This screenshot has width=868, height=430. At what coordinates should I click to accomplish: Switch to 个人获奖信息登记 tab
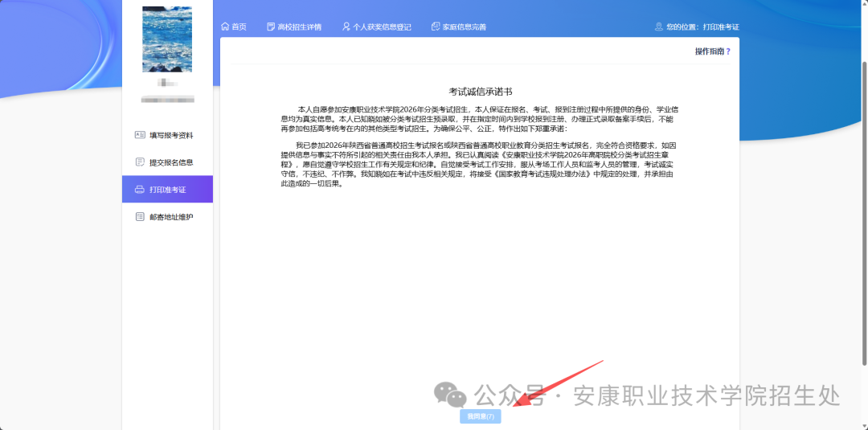point(382,27)
